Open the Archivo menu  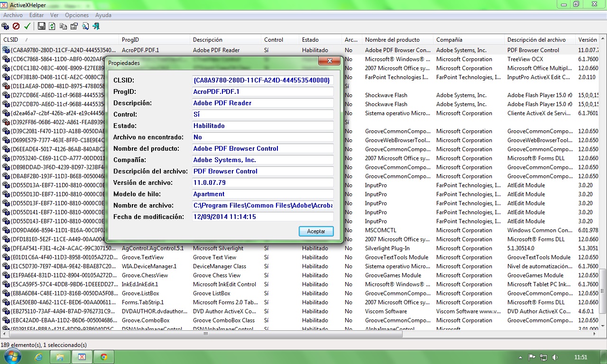pyautogui.click(x=13, y=15)
